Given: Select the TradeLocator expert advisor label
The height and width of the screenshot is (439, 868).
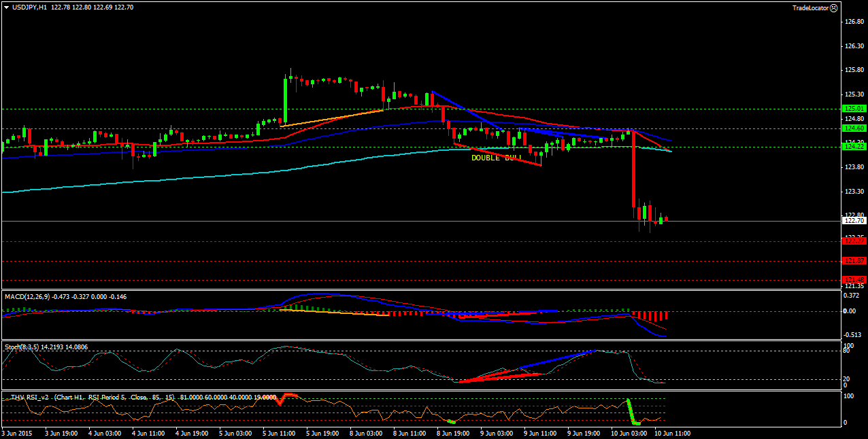Looking at the screenshot, I should coord(809,7).
